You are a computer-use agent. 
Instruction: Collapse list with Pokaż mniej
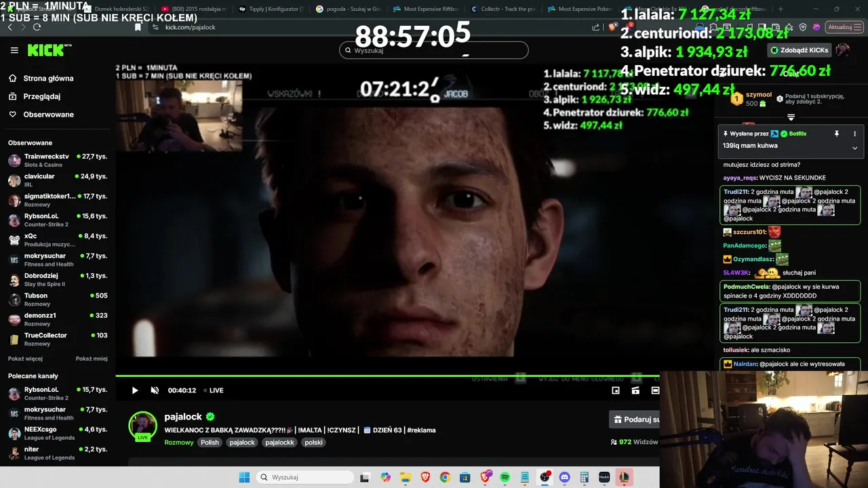tap(92, 359)
